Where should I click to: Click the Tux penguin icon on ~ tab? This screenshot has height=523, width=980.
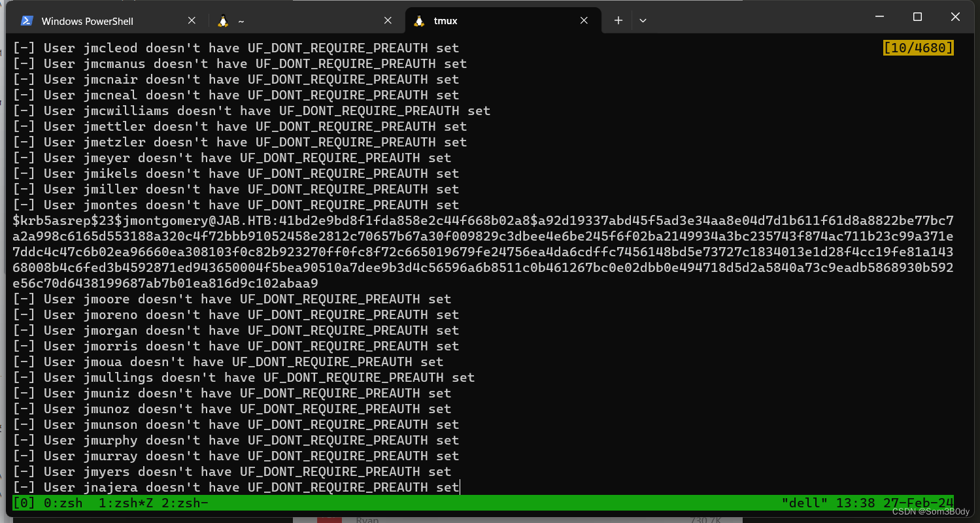pyautogui.click(x=223, y=21)
